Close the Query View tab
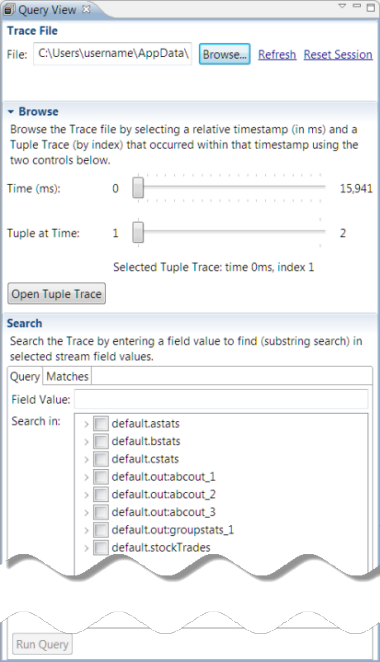Viewport: 380px width, 662px height. click(86, 9)
